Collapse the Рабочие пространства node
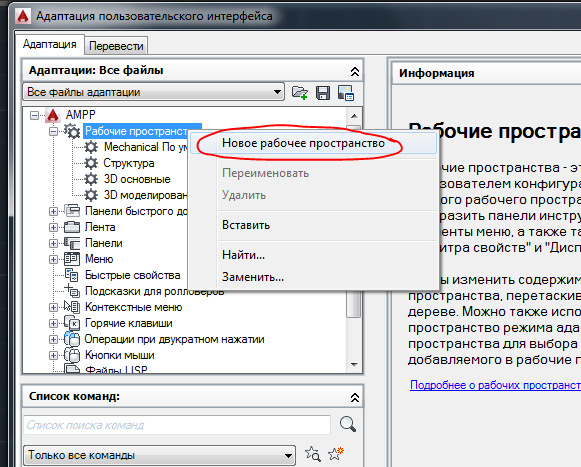Image resolution: width=581 pixels, height=467 pixels. click(53, 131)
